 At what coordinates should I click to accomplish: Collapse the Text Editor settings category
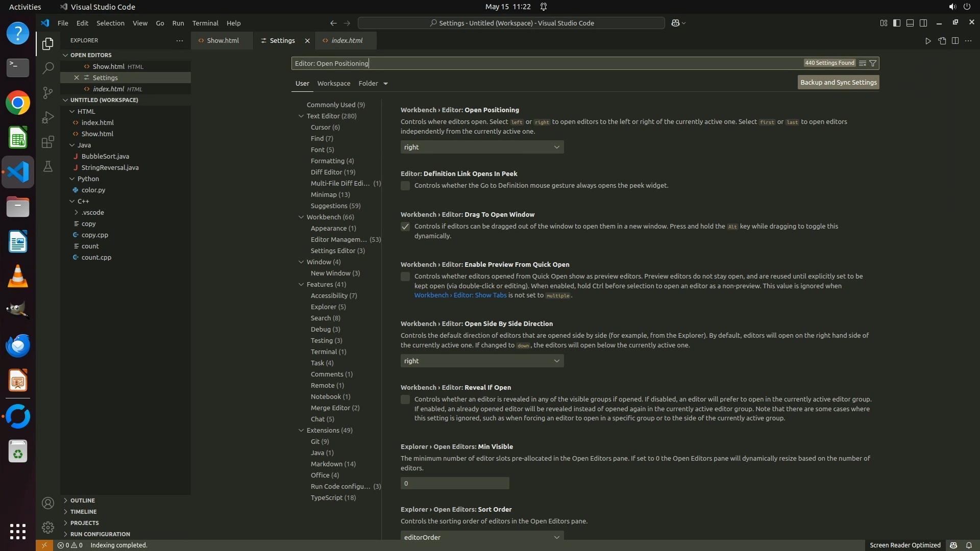click(x=301, y=116)
